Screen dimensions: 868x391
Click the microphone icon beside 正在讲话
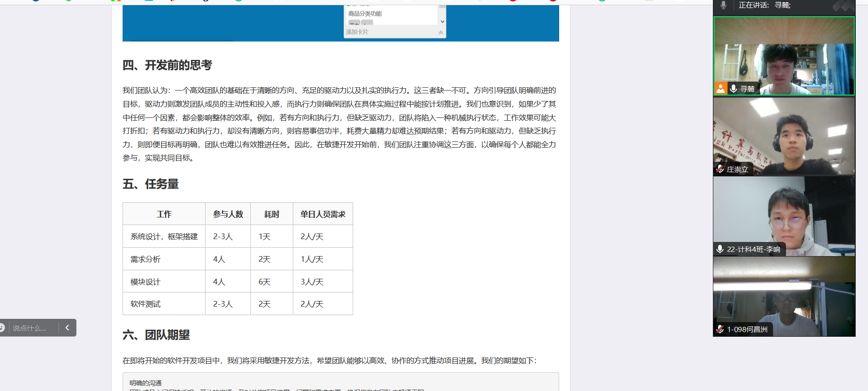[723, 5]
